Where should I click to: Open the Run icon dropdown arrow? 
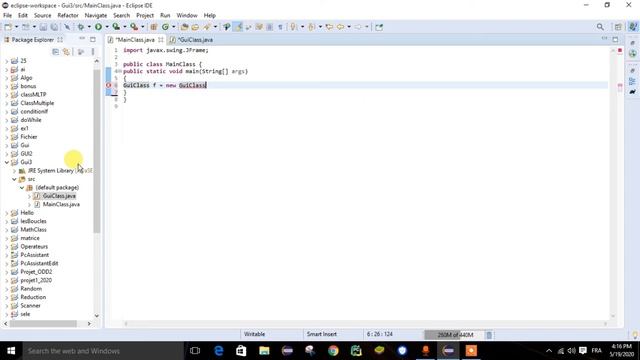[x=107, y=27]
